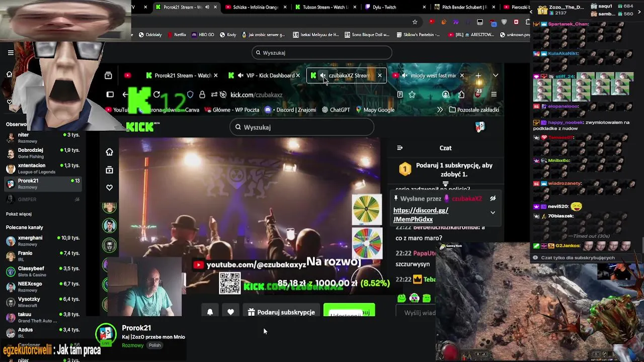The width and height of the screenshot is (644, 362).
Task: Click the shield tracking protection icon
Action: [x=190, y=95]
